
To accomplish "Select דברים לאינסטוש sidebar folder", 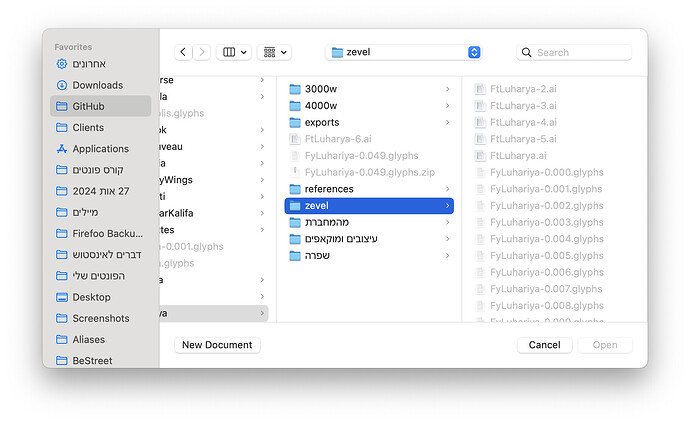I will (x=100, y=254).
